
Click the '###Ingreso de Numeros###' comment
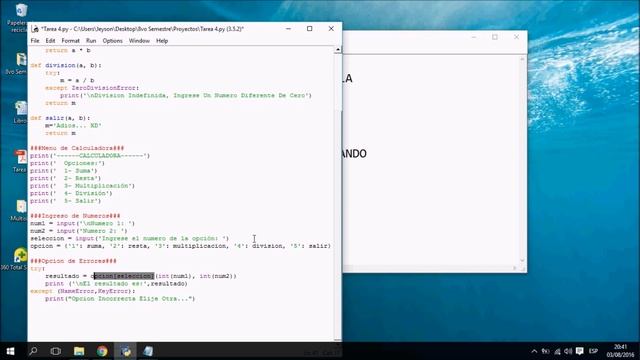click(x=75, y=216)
